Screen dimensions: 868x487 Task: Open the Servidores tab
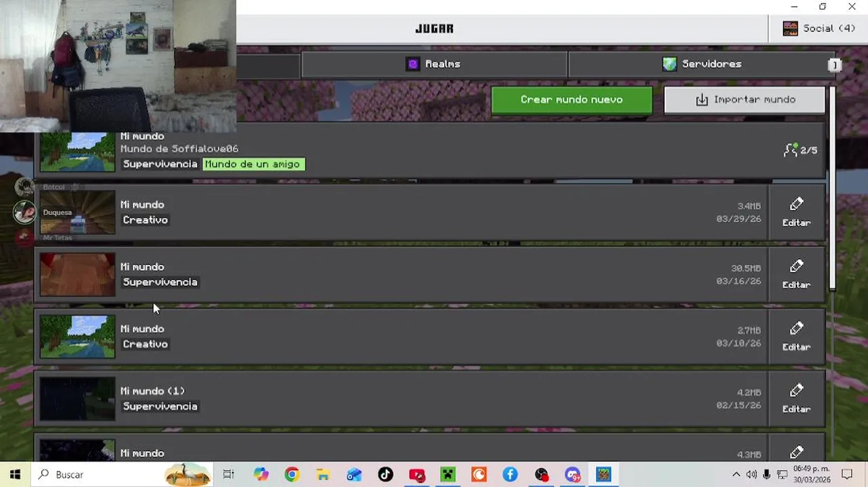pyautogui.click(x=701, y=64)
